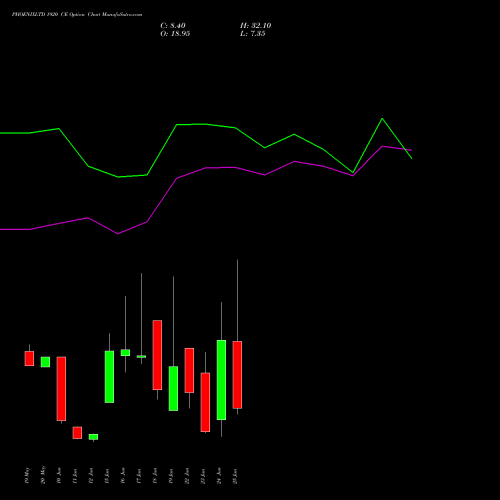Click the '25 Jun' date label
500x500 pixels.
pos(235,476)
